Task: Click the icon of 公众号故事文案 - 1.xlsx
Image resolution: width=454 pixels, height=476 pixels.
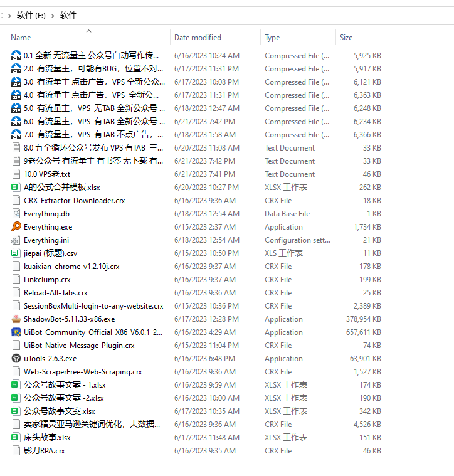Action: pos(16,384)
